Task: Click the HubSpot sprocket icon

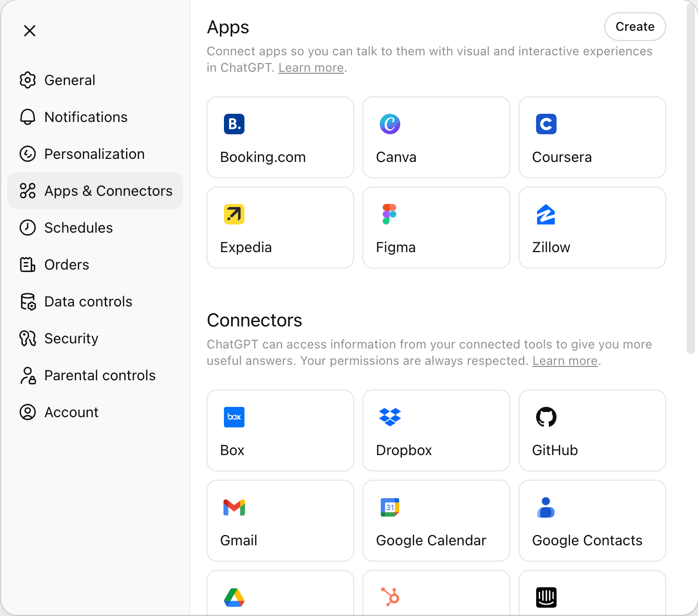Action: coord(390,598)
